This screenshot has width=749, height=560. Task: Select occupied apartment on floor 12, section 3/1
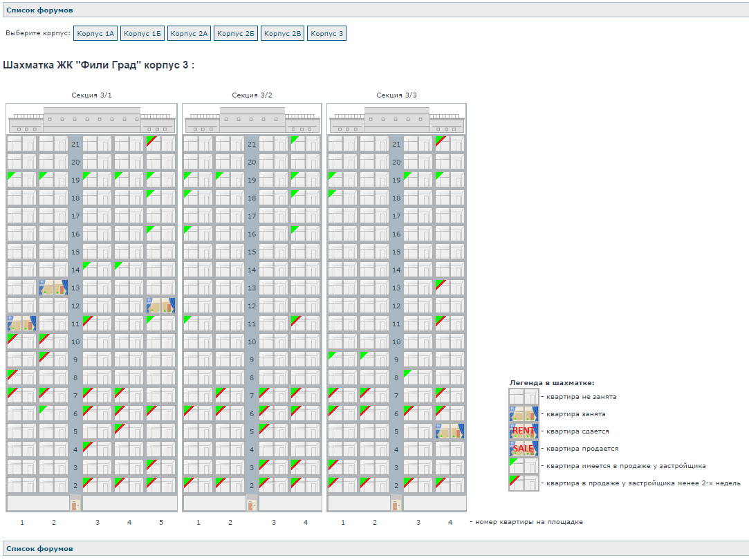click(x=160, y=306)
